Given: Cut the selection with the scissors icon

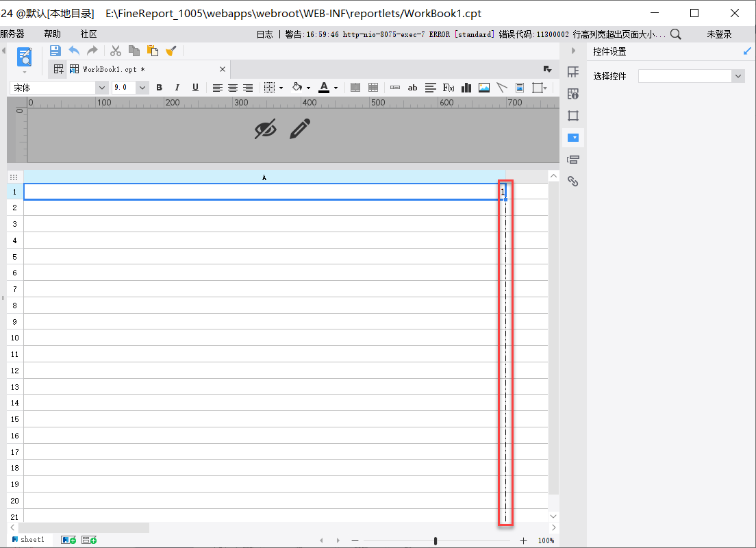Looking at the screenshot, I should click(x=116, y=51).
